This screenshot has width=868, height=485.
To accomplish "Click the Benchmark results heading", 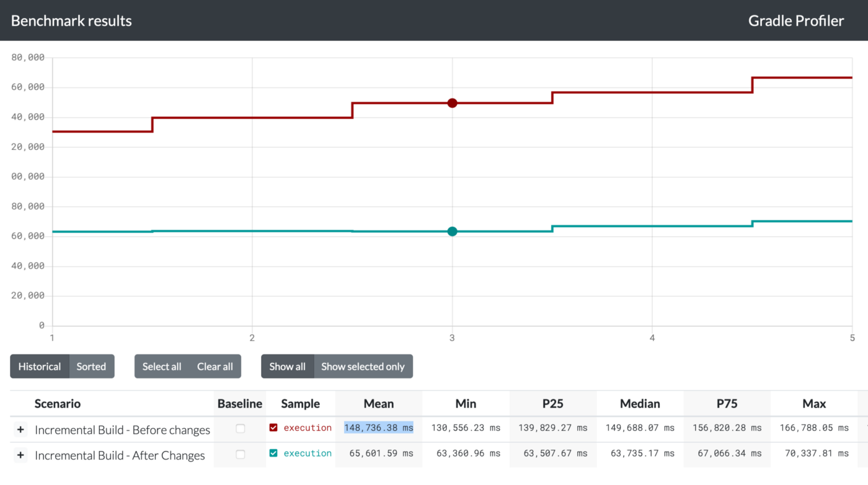I will point(71,20).
